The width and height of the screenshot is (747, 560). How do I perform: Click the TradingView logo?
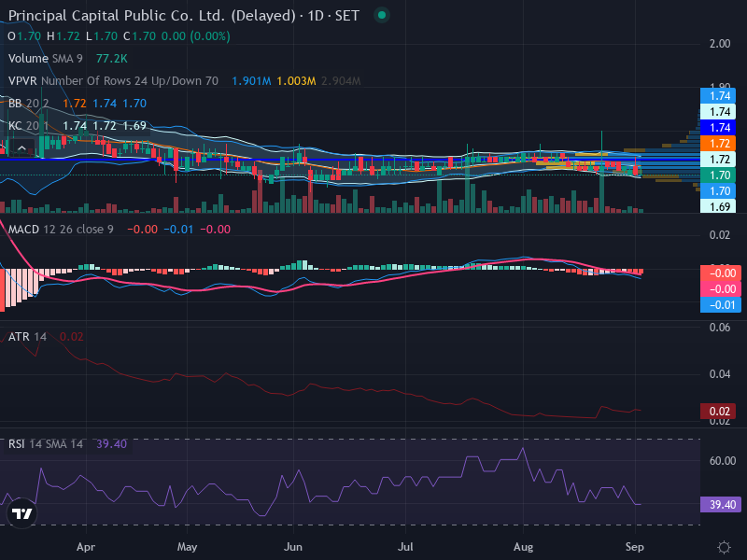[21, 513]
